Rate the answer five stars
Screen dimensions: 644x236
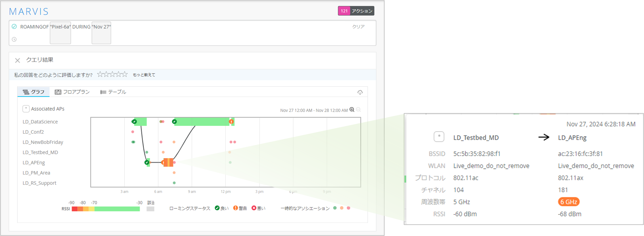(125, 74)
